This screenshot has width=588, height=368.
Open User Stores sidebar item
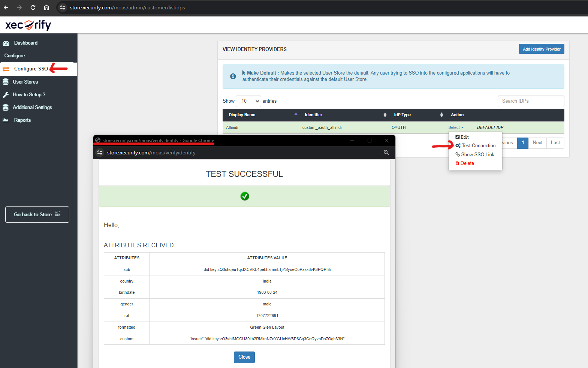[25, 82]
